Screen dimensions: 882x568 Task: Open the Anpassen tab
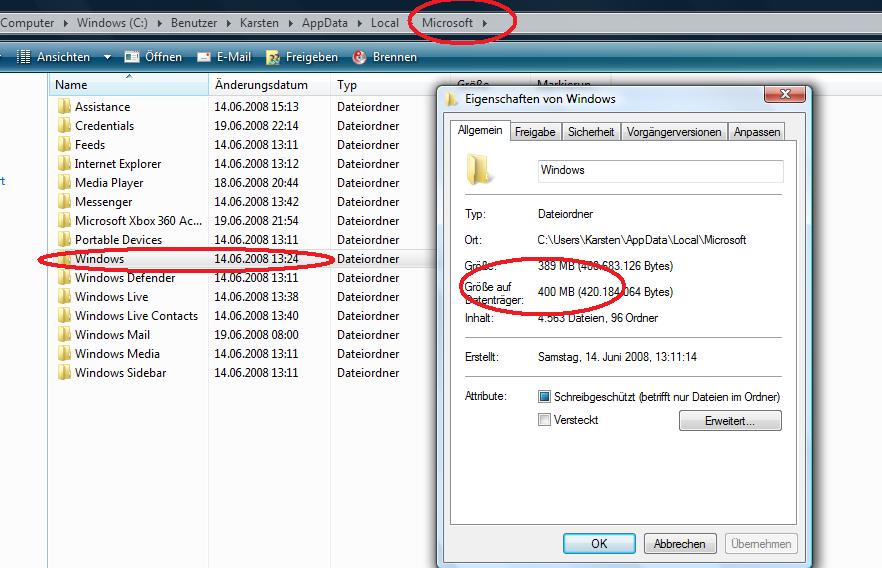pyautogui.click(x=757, y=132)
